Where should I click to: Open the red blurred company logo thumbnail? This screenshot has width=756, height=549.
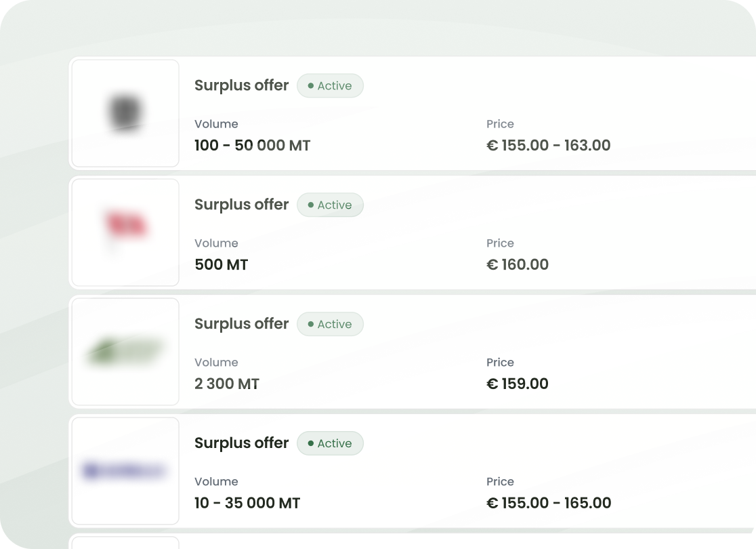pos(125,232)
